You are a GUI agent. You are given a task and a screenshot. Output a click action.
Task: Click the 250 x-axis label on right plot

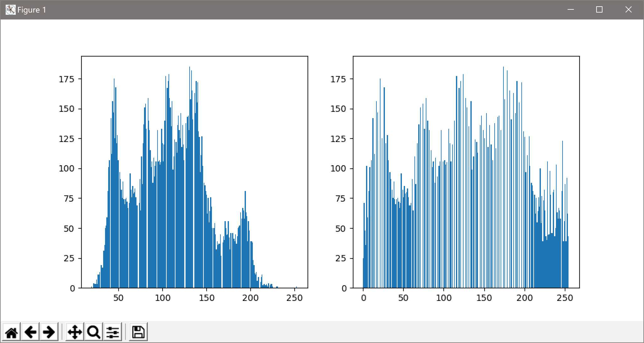[x=565, y=298]
